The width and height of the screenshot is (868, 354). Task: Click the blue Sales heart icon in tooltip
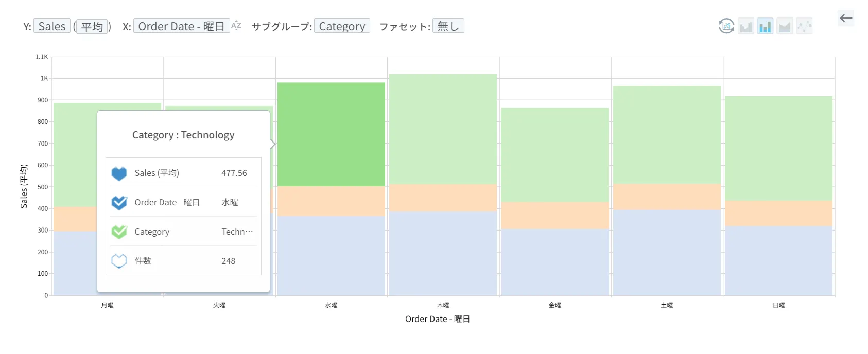click(119, 173)
